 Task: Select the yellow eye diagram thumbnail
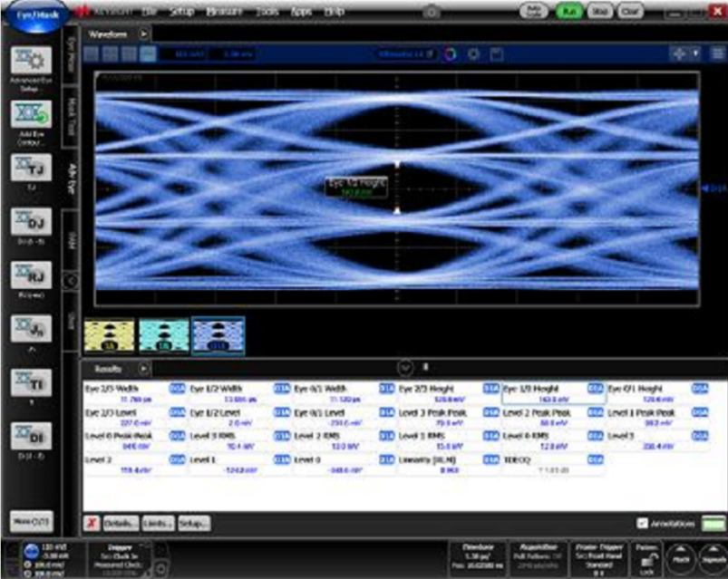click(x=109, y=334)
